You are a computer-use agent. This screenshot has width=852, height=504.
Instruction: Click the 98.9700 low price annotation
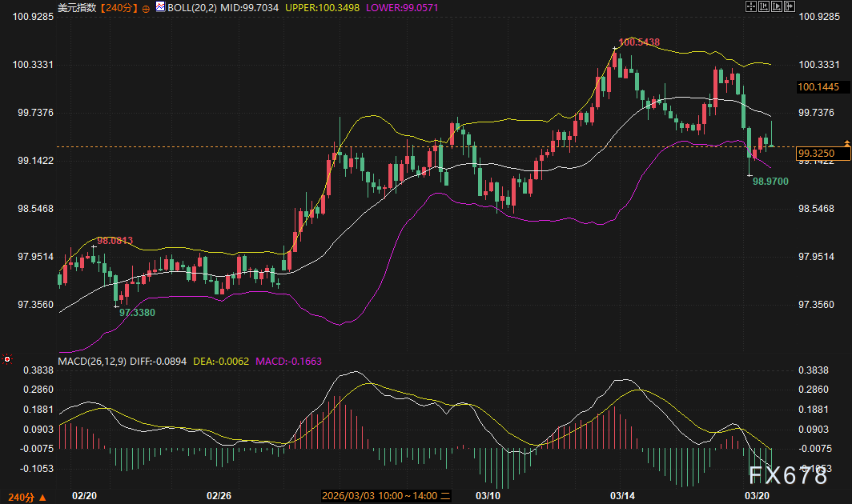click(x=770, y=182)
